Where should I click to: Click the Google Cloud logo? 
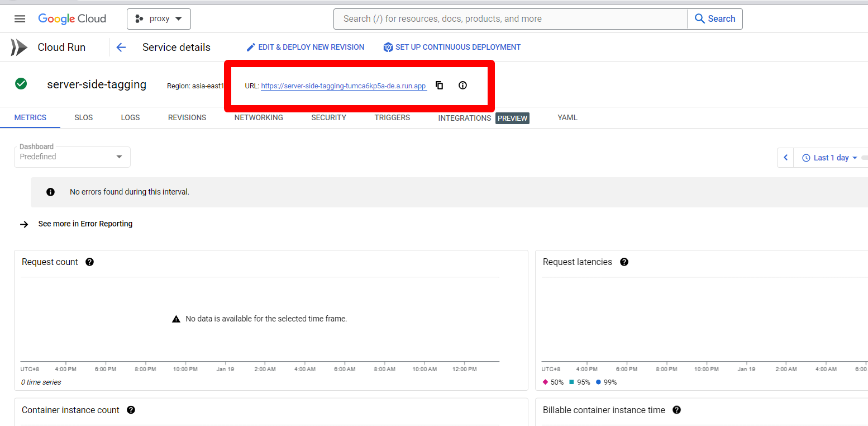(x=72, y=18)
